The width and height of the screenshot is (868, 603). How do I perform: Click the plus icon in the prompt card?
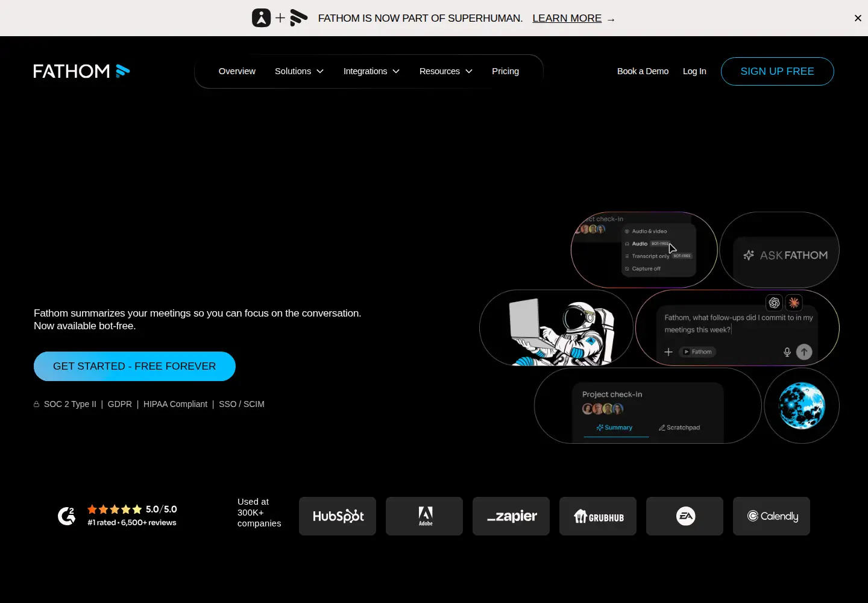pyautogui.click(x=668, y=352)
